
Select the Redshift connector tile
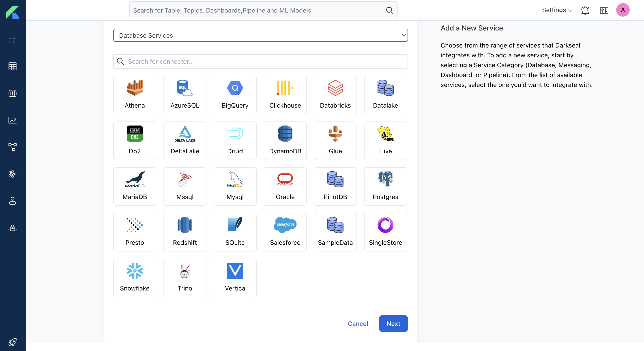click(x=185, y=232)
